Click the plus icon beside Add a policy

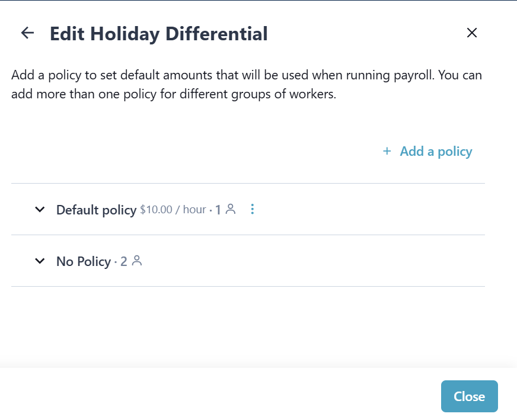[x=387, y=151]
